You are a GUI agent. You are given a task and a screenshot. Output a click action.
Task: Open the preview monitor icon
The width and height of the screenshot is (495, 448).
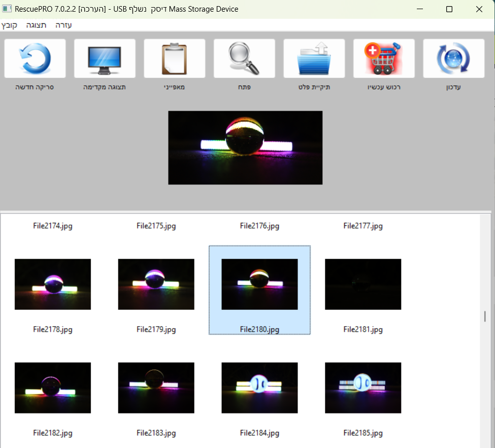pos(105,58)
